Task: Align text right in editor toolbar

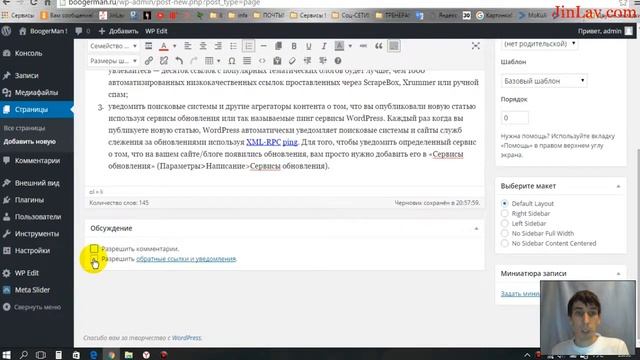Action: (218, 46)
